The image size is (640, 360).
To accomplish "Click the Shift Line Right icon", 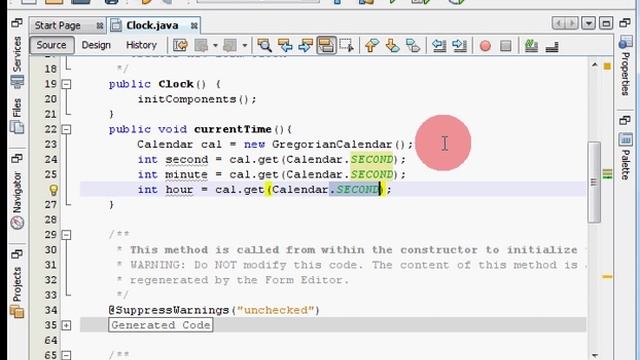I will (x=459, y=45).
